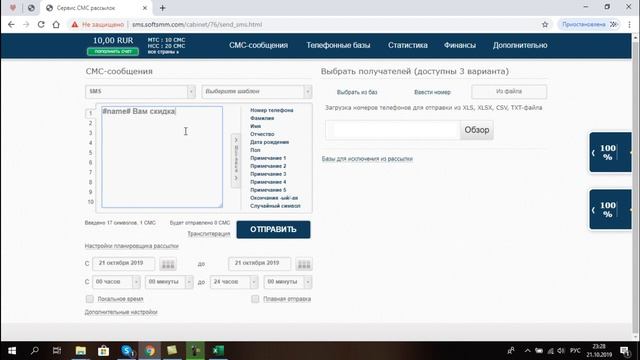The height and width of the screenshot is (360, 640).
Task: Insert the Случайный символ variable
Action: click(275, 206)
